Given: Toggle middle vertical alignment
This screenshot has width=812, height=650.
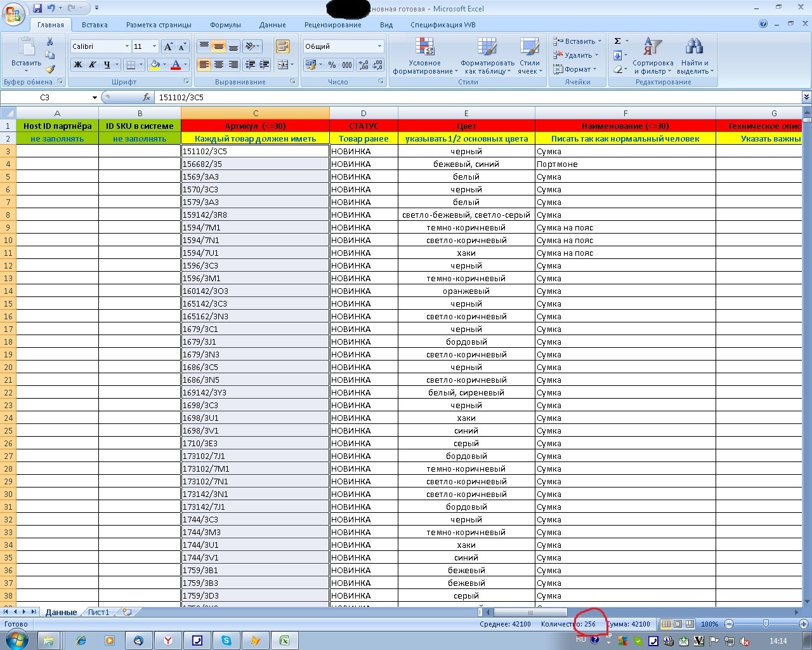Looking at the screenshot, I should (218, 46).
